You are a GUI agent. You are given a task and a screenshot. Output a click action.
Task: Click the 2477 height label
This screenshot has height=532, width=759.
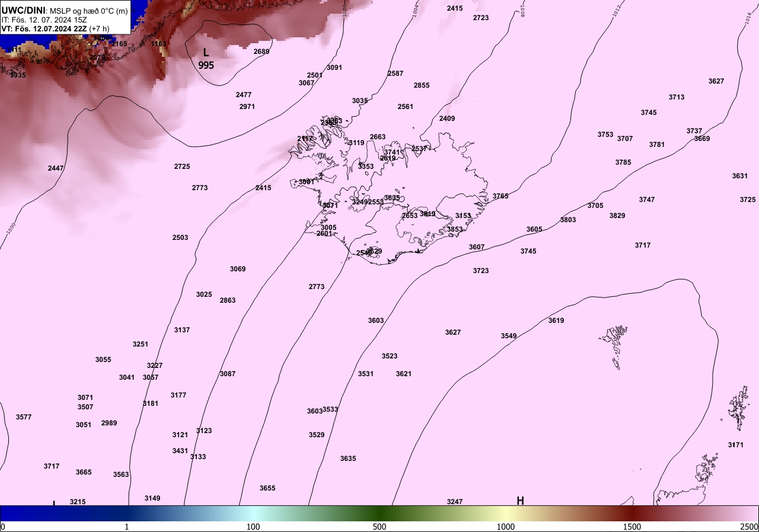point(244,95)
